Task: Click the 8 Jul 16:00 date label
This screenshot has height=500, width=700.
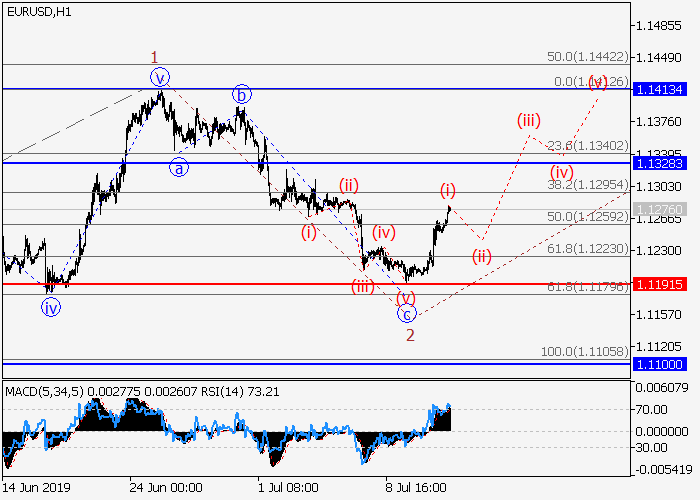Action: (419, 488)
